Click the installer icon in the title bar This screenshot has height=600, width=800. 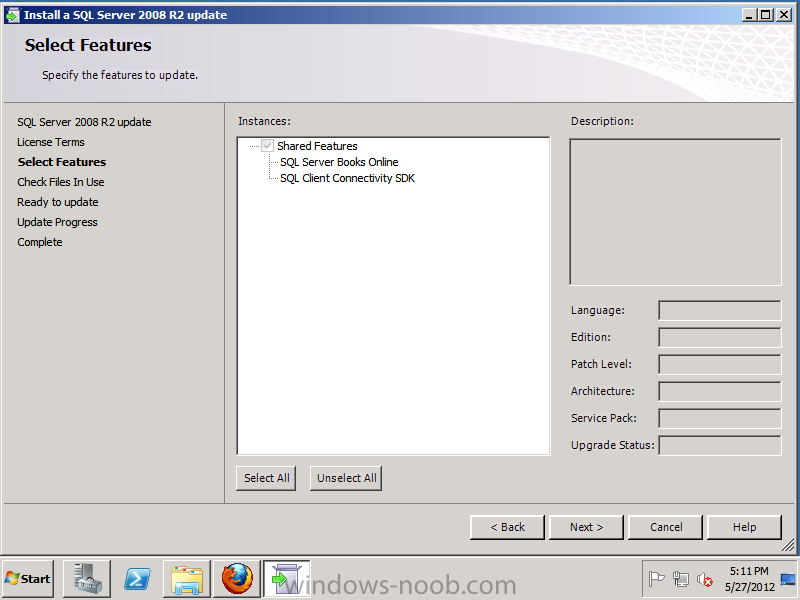click(x=12, y=15)
